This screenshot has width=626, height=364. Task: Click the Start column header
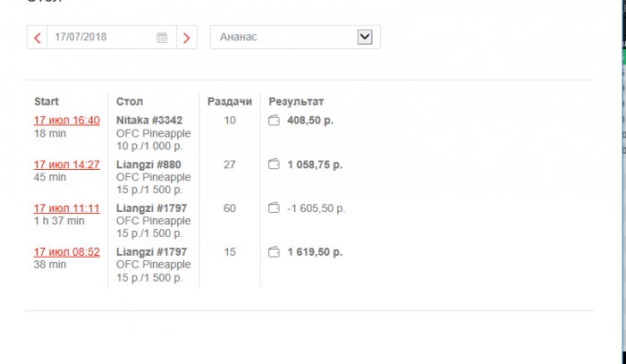[x=47, y=102]
